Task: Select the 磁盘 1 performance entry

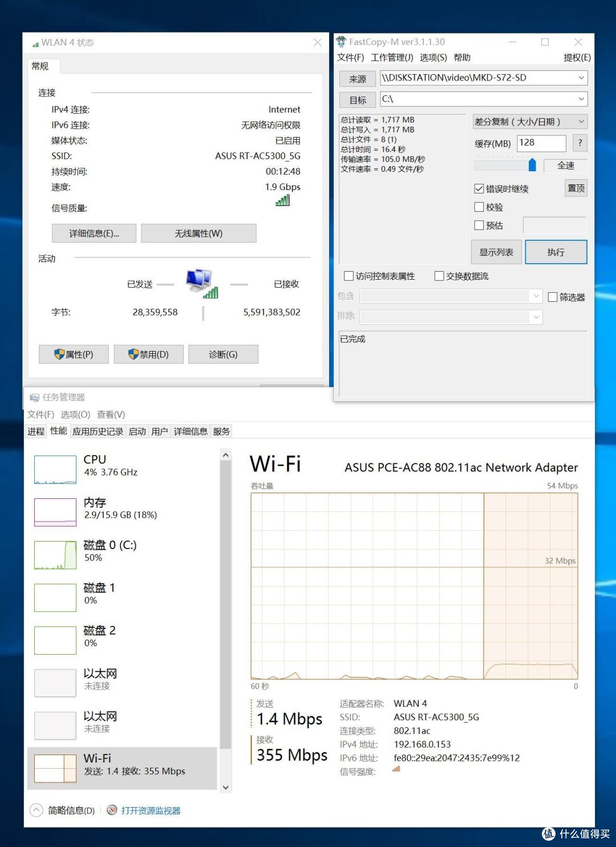Action: click(x=122, y=598)
